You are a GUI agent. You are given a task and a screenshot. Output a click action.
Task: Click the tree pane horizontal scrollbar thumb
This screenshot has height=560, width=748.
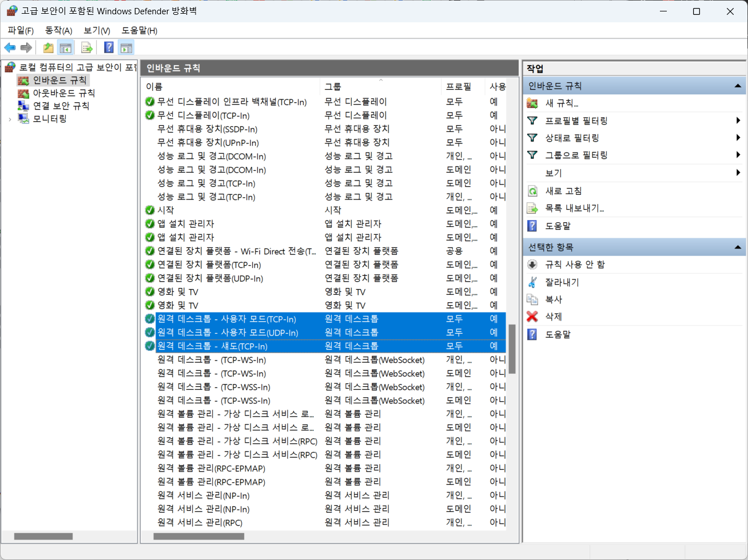coord(43,537)
